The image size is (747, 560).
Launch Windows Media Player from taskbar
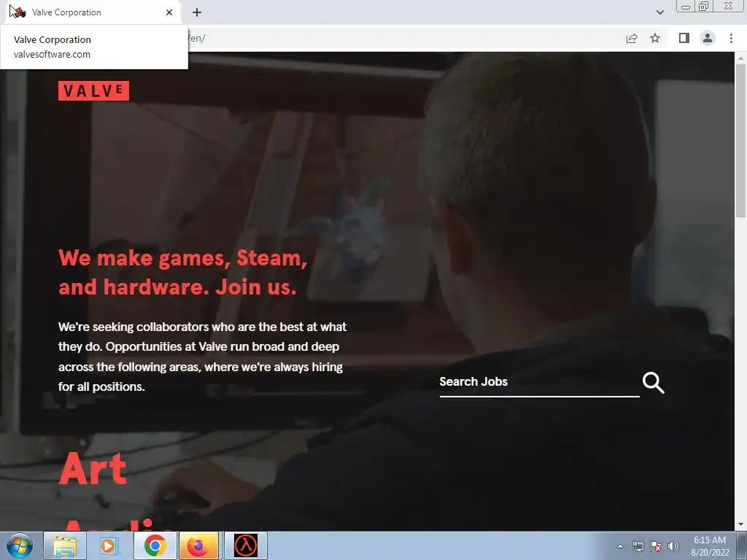click(x=108, y=545)
